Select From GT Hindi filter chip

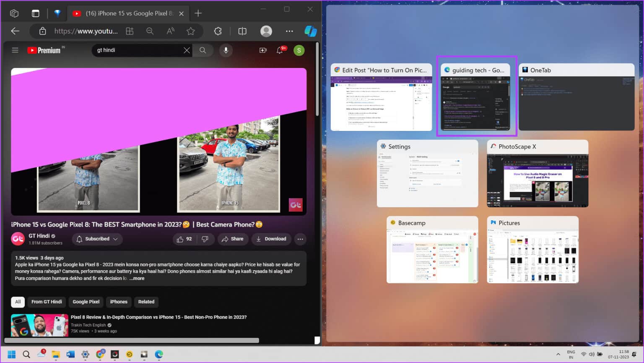[47, 302]
